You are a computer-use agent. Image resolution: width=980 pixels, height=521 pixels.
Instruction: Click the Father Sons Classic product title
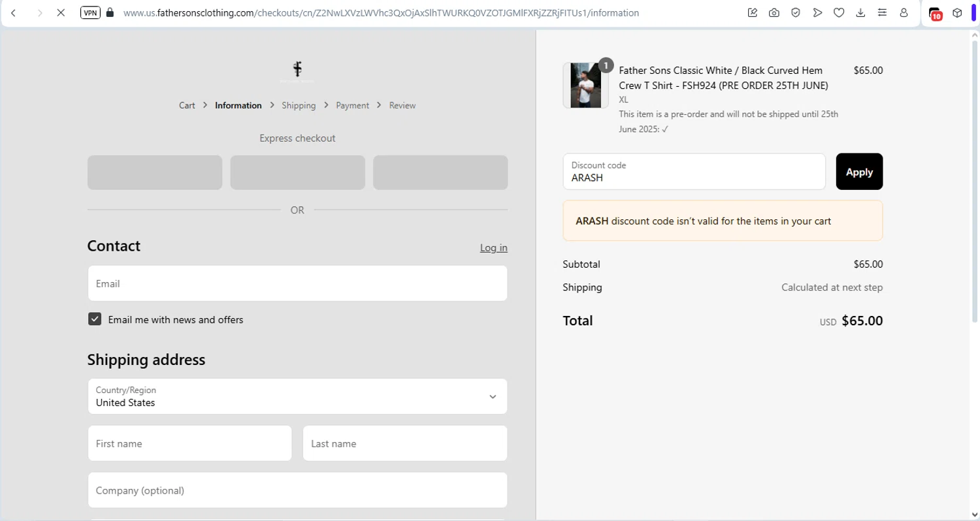point(723,78)
